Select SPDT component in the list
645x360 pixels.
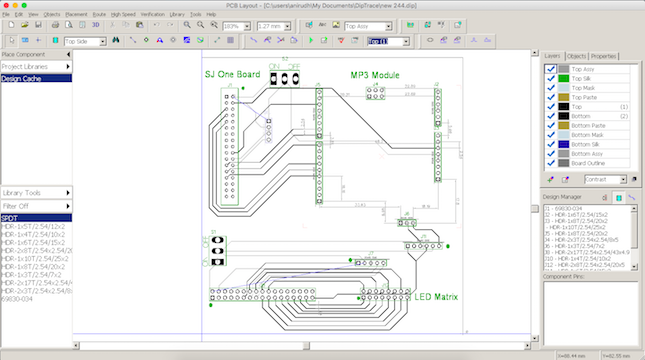point(36,218)
